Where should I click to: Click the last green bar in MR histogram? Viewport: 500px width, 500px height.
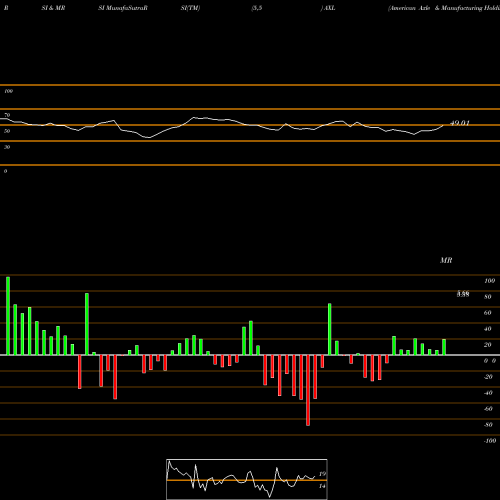click(x=444, y=347)
